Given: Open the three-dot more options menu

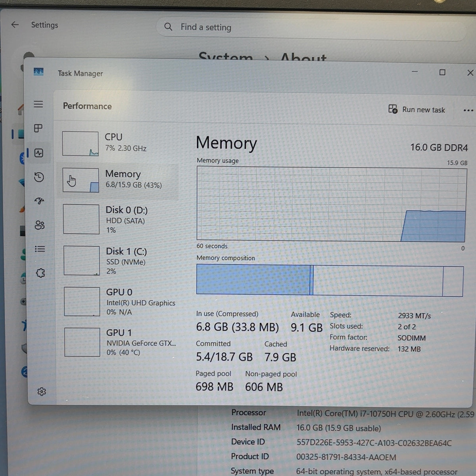Looking at the screenshot, I should [x=468, y=110].
